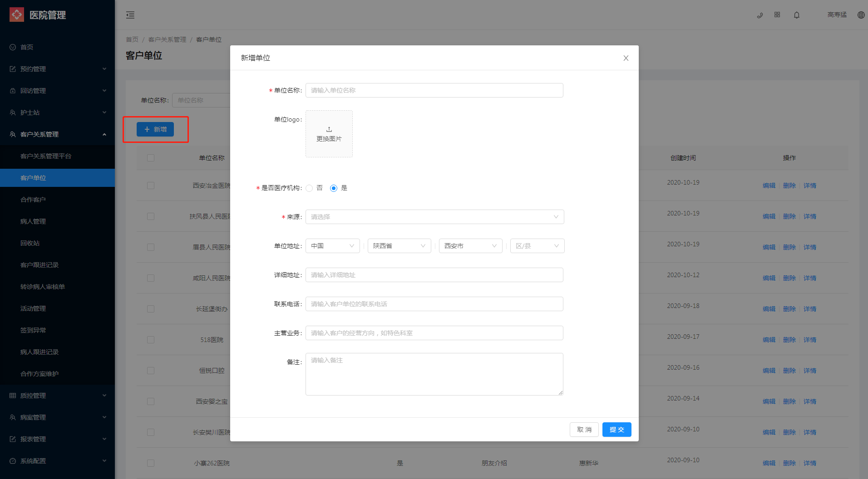Toggle the sidebar collapse icon
The image size is (868, 479).
coord(130,15)
